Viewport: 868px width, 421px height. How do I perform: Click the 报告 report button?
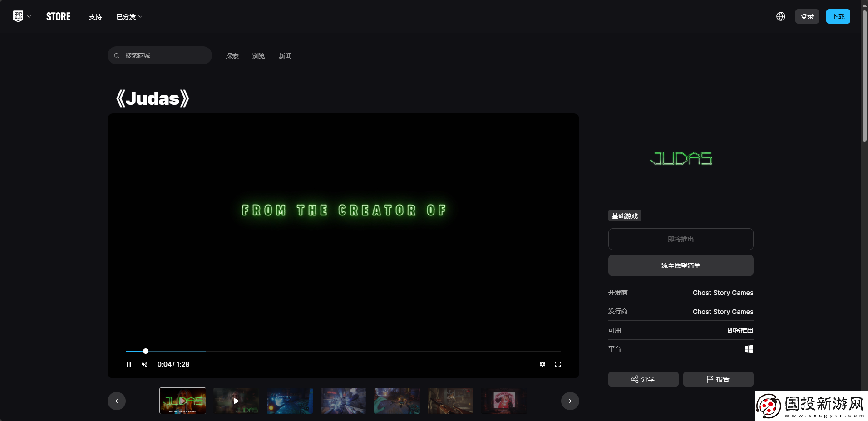(x=718, y=379)
